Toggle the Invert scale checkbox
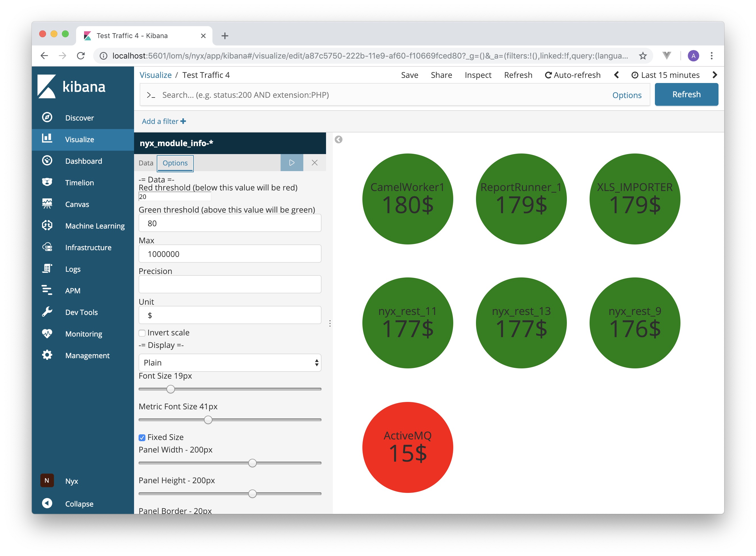Viewport: 756px width, 556px height. [x=142, y=333]
